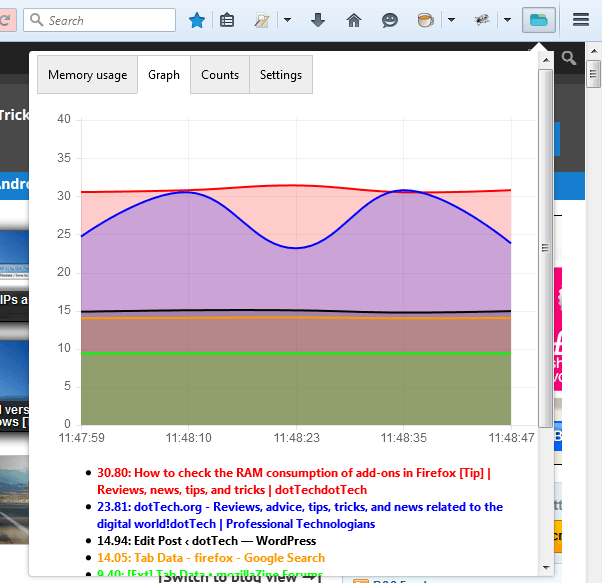Click the smiley chat bubble icon
Viewport: 602px width, 583px height.
pos(389,20)
